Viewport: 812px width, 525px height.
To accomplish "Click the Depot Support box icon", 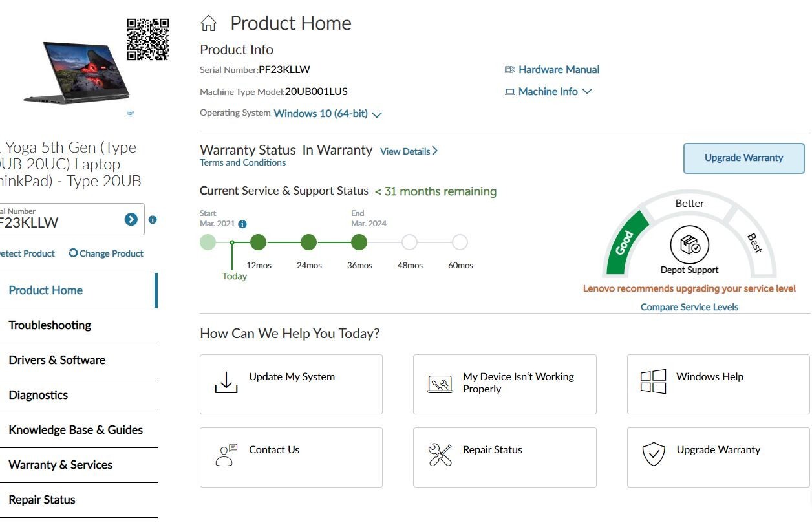I will (689, 245).
